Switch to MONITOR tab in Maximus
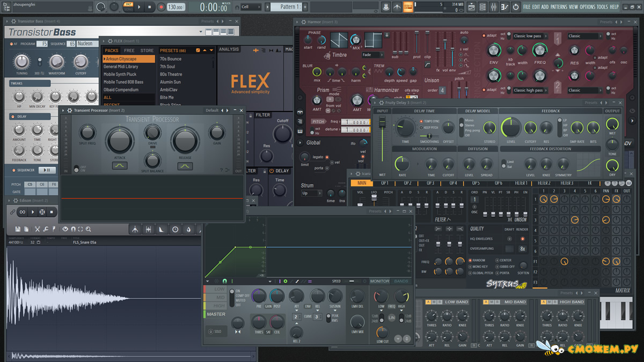The height and width of the screenshot is (362, 644). [380, 281]
